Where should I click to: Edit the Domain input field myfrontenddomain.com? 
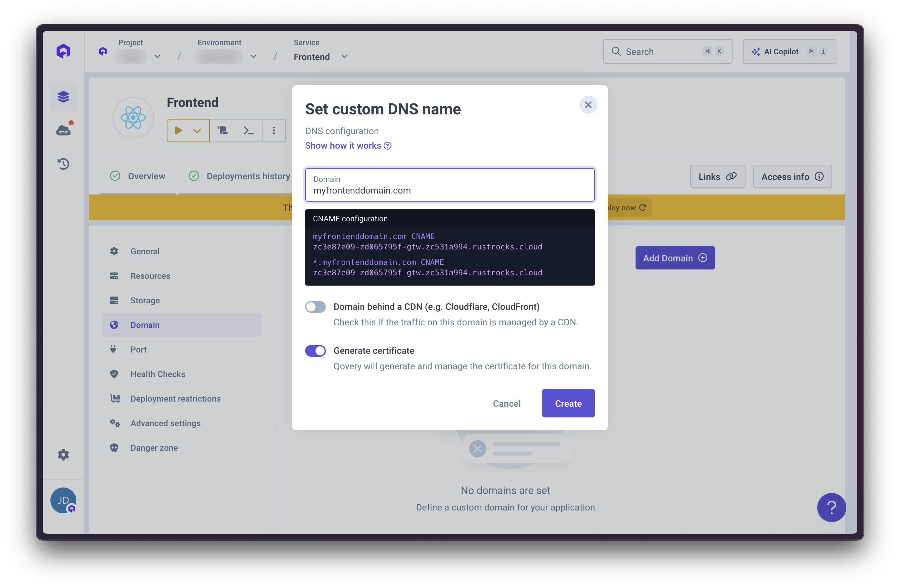tap(450, 190)
